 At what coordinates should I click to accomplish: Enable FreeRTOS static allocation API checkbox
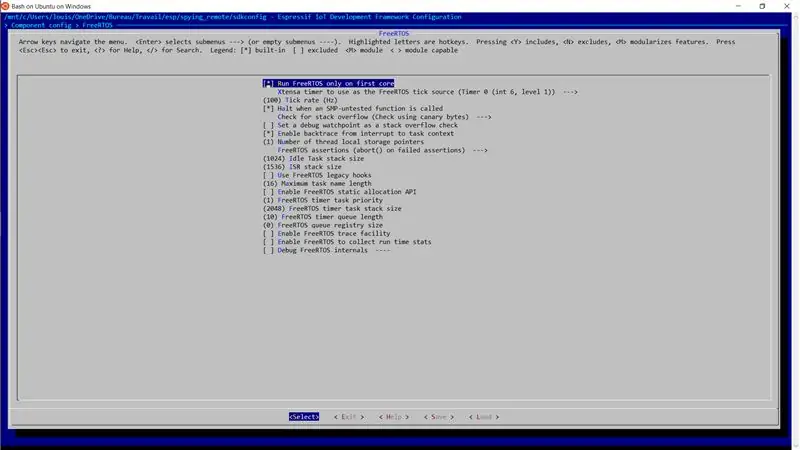(339, 192)
